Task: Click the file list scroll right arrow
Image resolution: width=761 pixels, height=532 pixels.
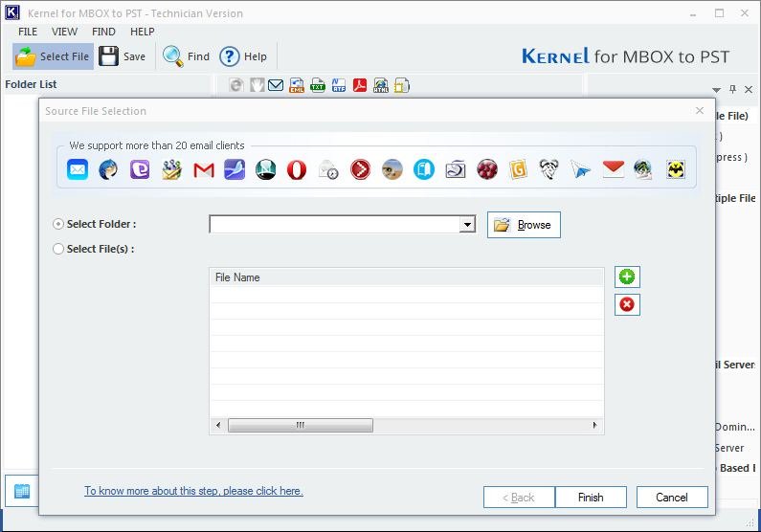Action: pyautogui.click(x=595, y=425)
